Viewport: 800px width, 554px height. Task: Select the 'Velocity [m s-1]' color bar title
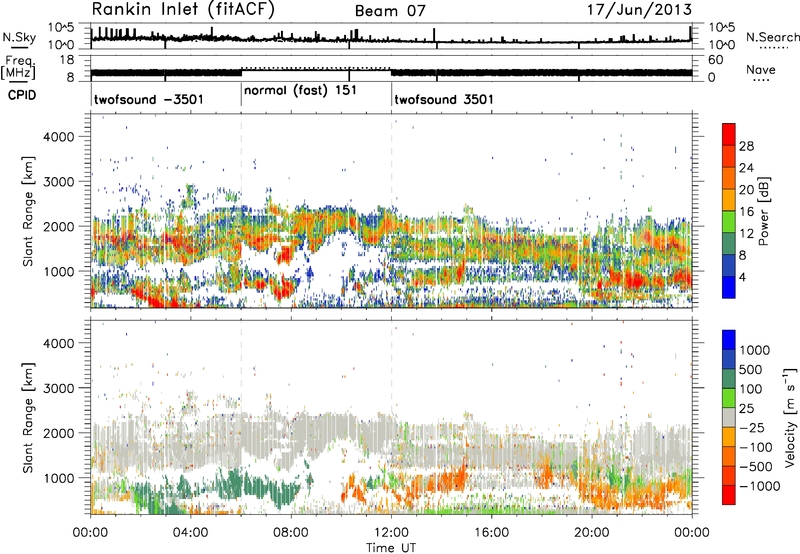point(790,417)
